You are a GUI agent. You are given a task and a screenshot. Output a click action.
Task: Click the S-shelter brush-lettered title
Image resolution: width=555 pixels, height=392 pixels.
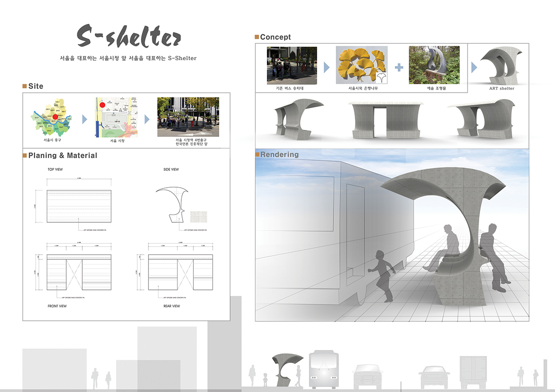(x=129, y=37)
